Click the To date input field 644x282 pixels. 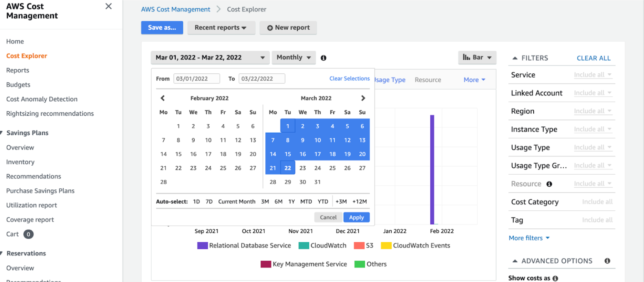coord(262,79)
